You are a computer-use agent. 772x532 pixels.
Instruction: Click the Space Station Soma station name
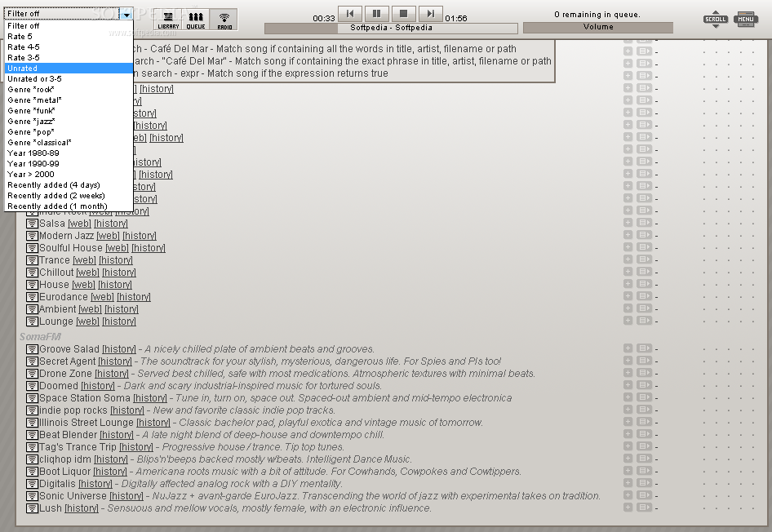[x=85, y=398]
